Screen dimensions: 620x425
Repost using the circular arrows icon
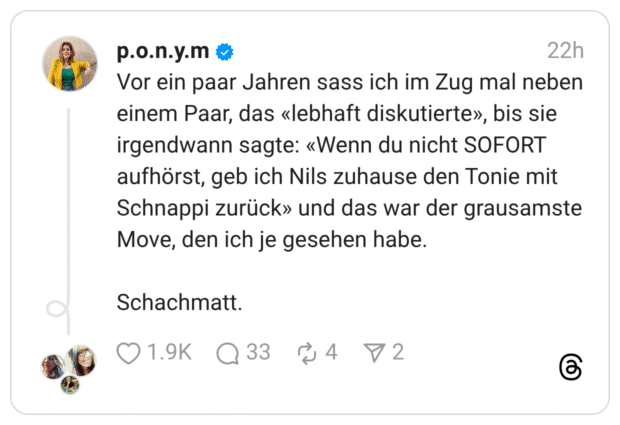(x=306, y=352)
